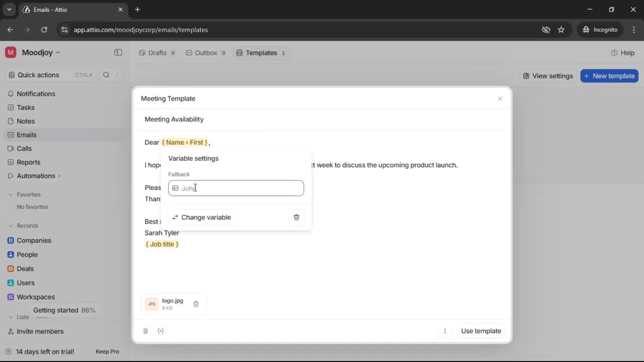This screenshot has height=362, width=644.
Task: Collapse the left sidebar panel
Action: coord(118,53)
